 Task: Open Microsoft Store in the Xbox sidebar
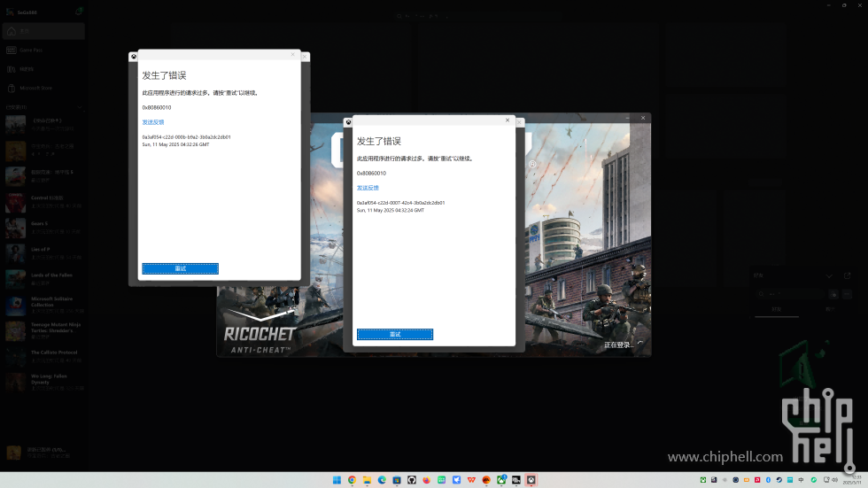[x=43, y=88]
